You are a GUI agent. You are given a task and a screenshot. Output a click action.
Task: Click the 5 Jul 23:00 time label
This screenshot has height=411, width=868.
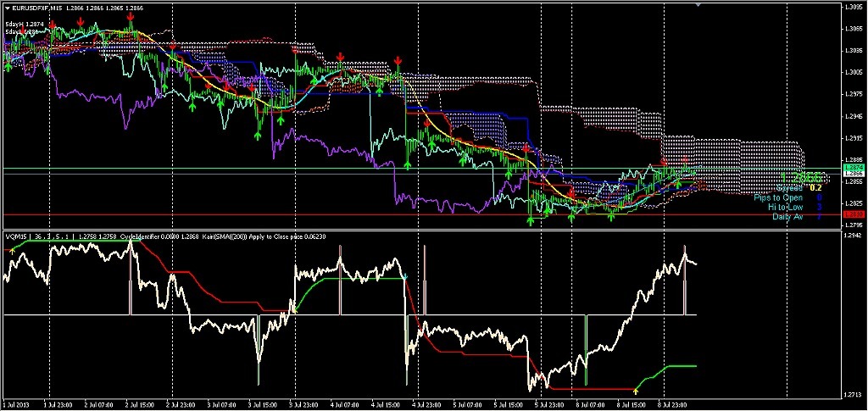coord(549,405)
